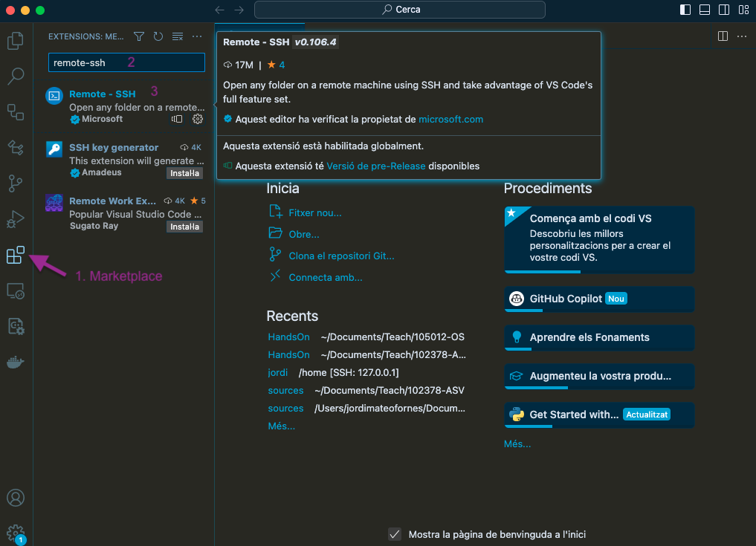Show more walkthroughs under Procediments
756x546 pixels.
click(517, 443)
